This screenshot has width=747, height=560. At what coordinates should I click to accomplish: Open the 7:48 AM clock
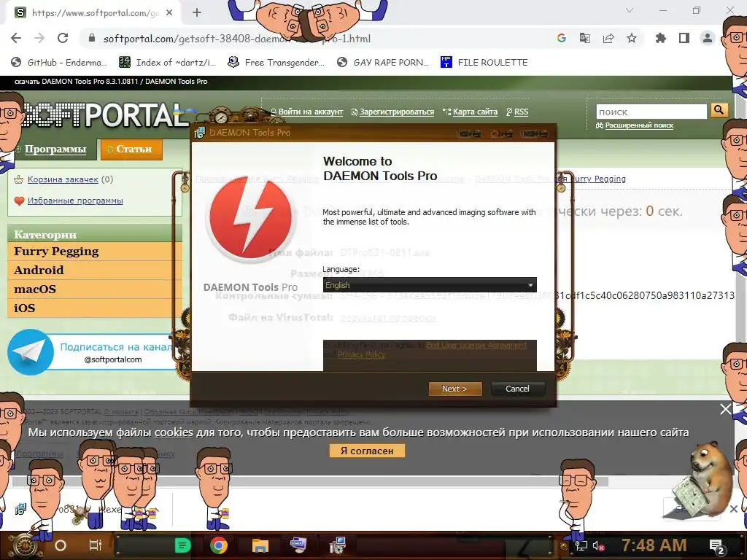click(654, 545)
